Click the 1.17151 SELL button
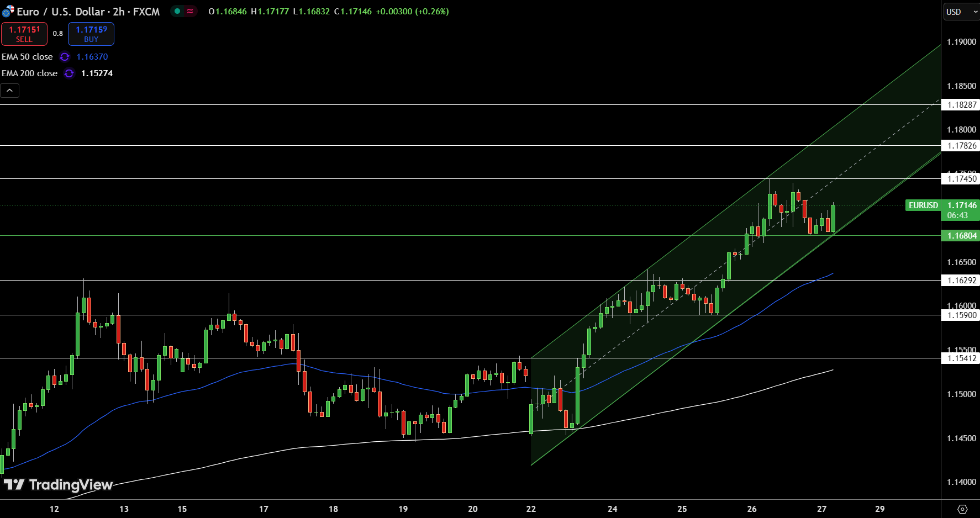 24,34
